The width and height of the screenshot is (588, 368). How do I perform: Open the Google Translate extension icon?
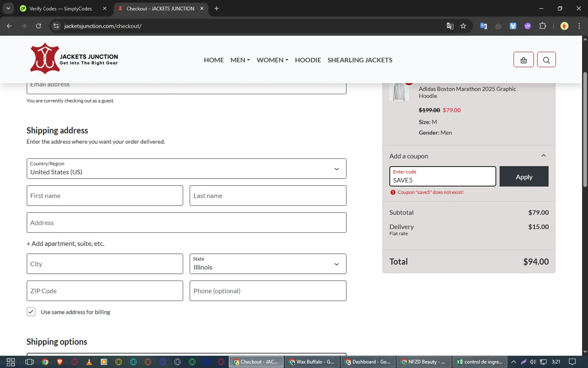(x=483, y=26)
